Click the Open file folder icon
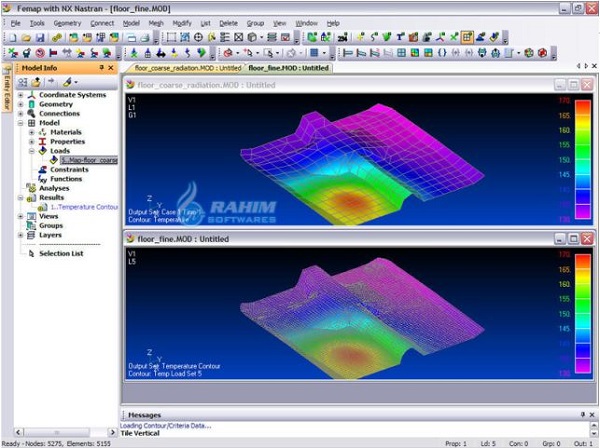600x448 pixels. point(26,37)
